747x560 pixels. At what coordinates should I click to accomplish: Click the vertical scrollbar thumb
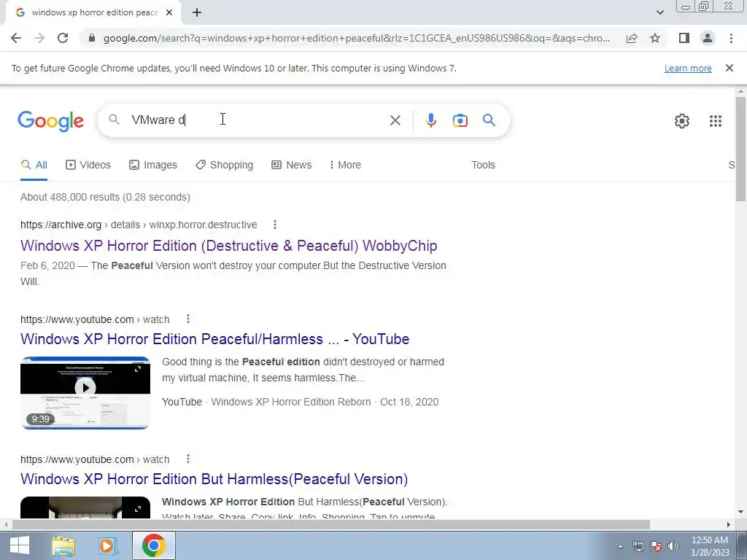click(x=740, y=149)
